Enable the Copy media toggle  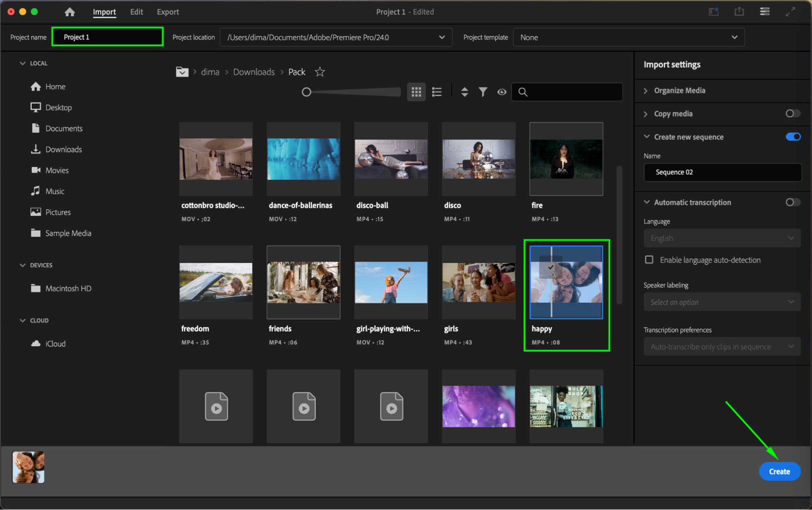pos(792,114)
